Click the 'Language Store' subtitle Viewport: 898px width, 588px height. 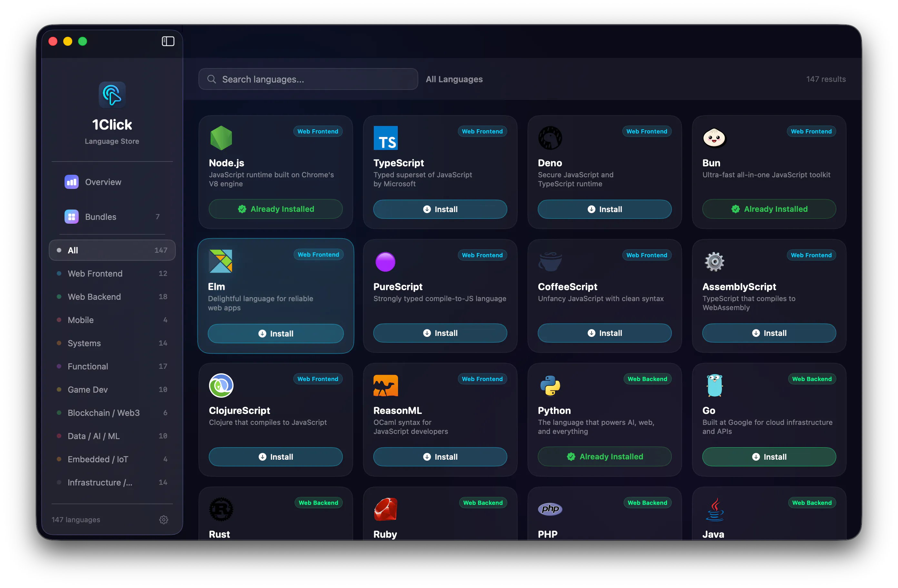(x=112, y=141)
